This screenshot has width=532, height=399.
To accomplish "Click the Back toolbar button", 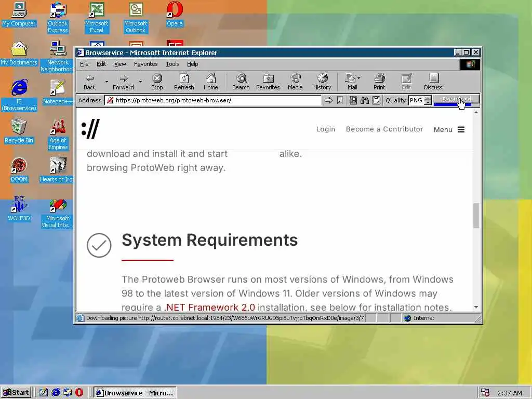I will (89, 82).
